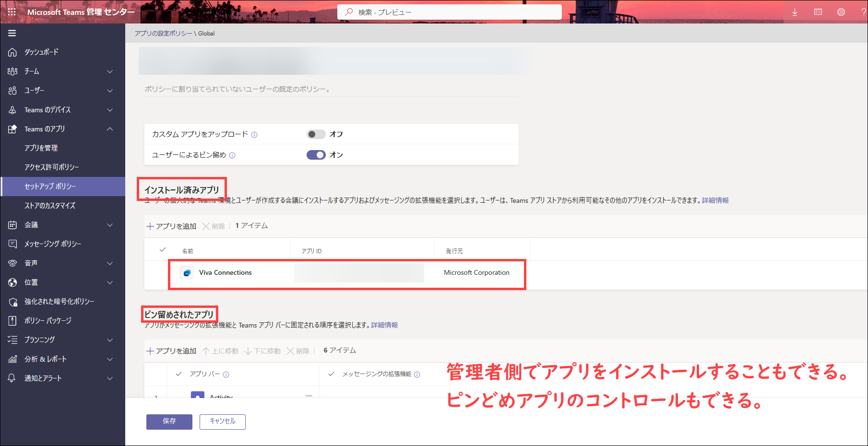Click the ポリシー パッケージ sidebar icon

click(x=12, y=321)
